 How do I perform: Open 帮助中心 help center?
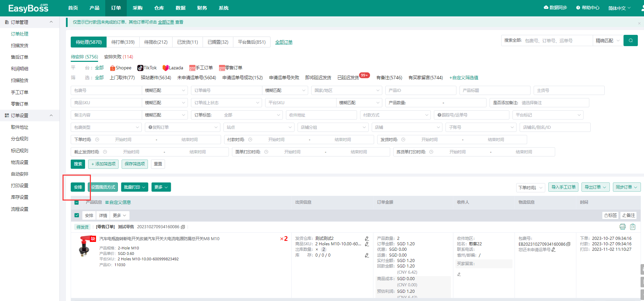[588, 8]
